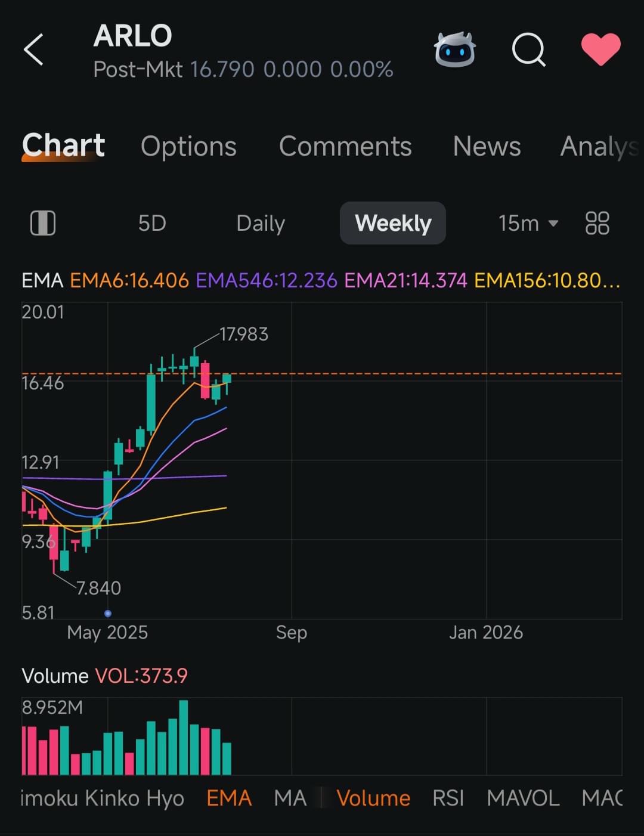Tap the EMA156 indicator value
644x836 pixels.
pos(547,280)
